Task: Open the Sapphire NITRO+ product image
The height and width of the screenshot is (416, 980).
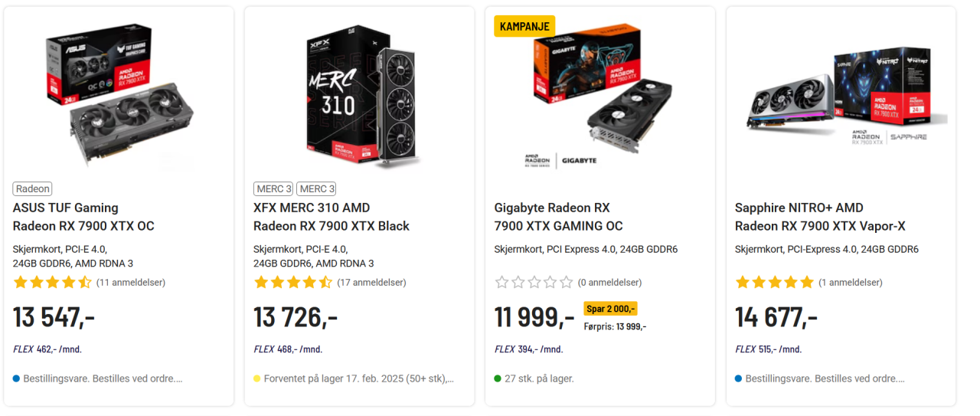Action: [841, 94]
